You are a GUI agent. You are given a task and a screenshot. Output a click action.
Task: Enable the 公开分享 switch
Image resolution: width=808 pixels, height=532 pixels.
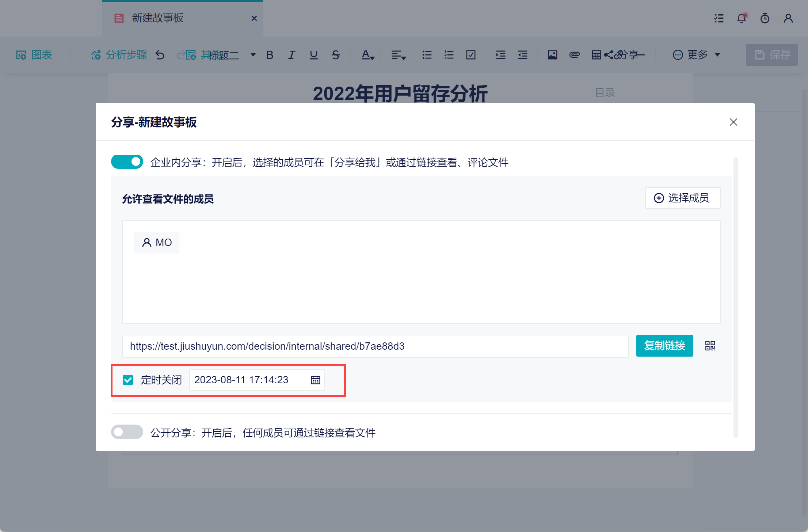coord(127,432)
